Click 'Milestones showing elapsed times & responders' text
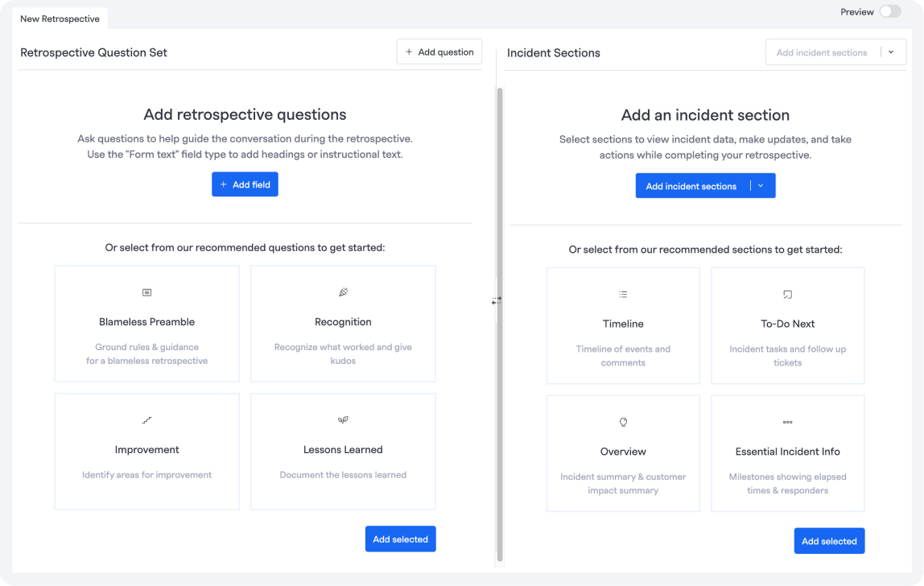Screen dimensions: 924x586 point(787,484)
